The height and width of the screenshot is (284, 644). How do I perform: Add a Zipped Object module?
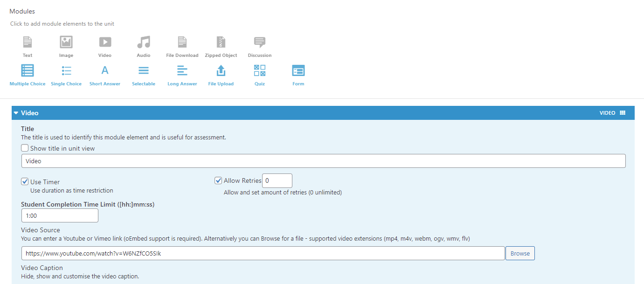221,47
